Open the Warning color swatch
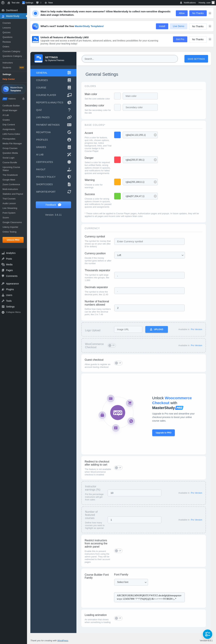 pyautogui.click(x=117, y=182)
